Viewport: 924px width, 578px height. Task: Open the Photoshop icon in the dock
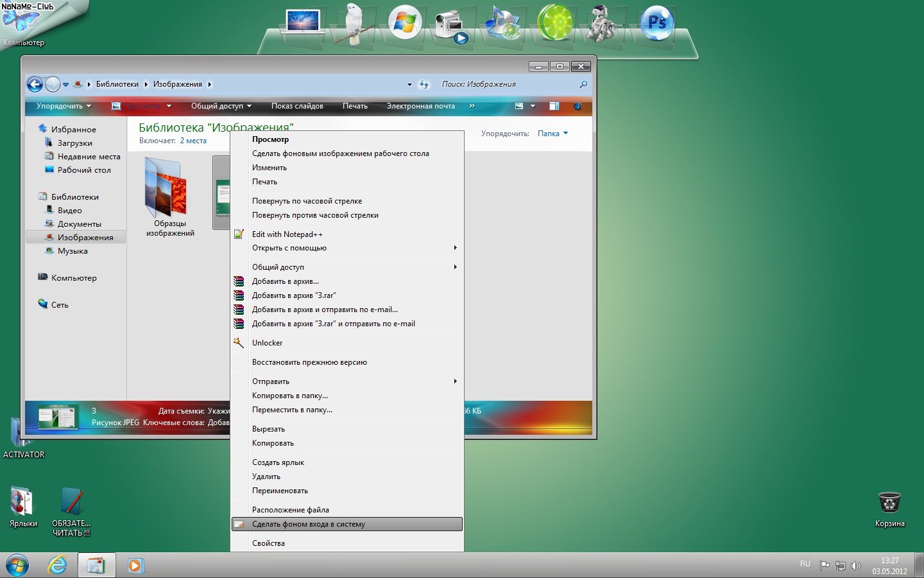click(x=656, y=23)
